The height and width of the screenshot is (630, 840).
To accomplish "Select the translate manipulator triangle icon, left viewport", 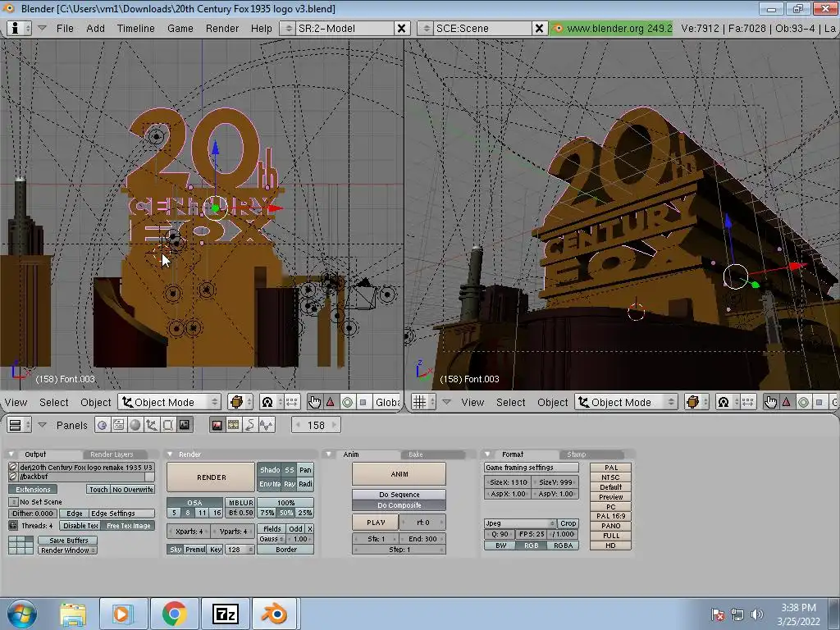I will click(x=331, y=402).
